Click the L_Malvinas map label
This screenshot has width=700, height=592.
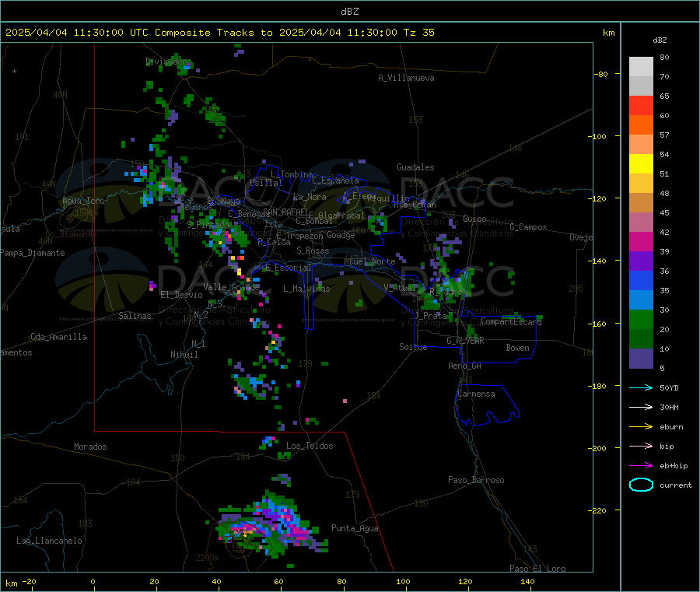click(306, 289)
